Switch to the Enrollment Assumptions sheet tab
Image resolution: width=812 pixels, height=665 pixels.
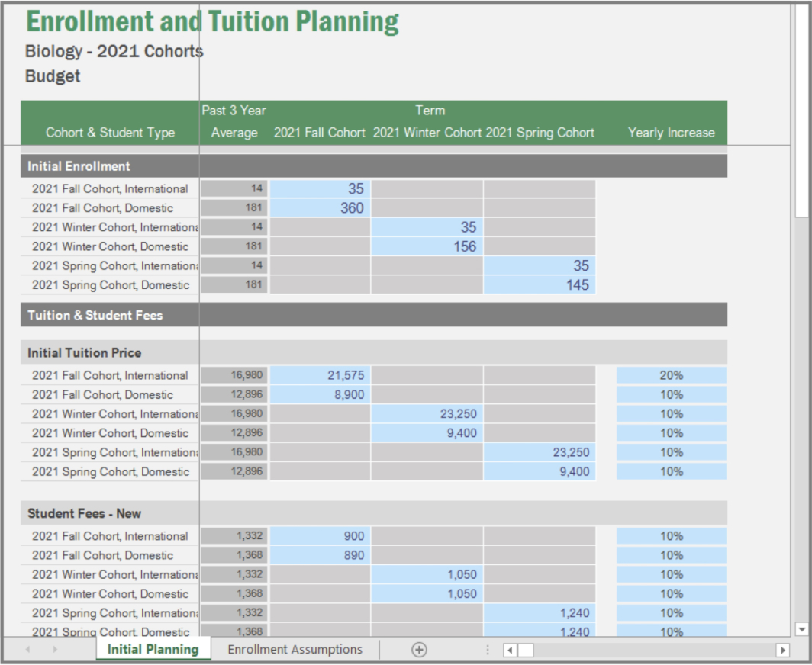click(295, 650)
